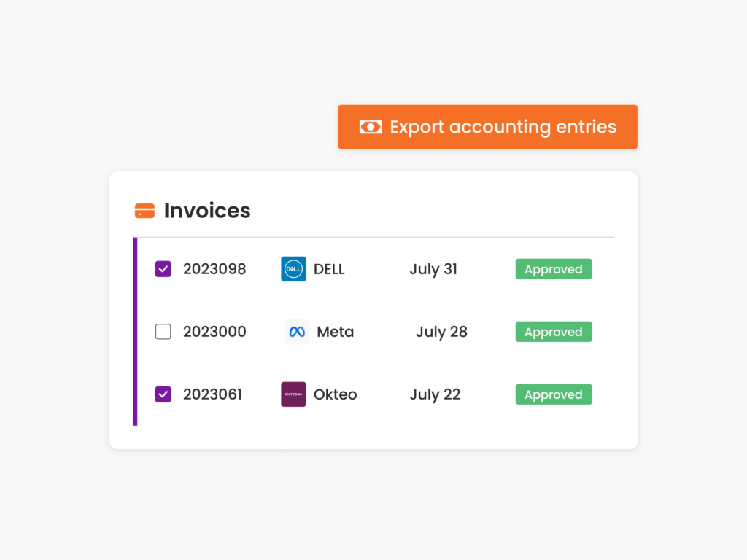747x560 pixels.
Task: Click Export accounting entries
Action: coord(487,126)
